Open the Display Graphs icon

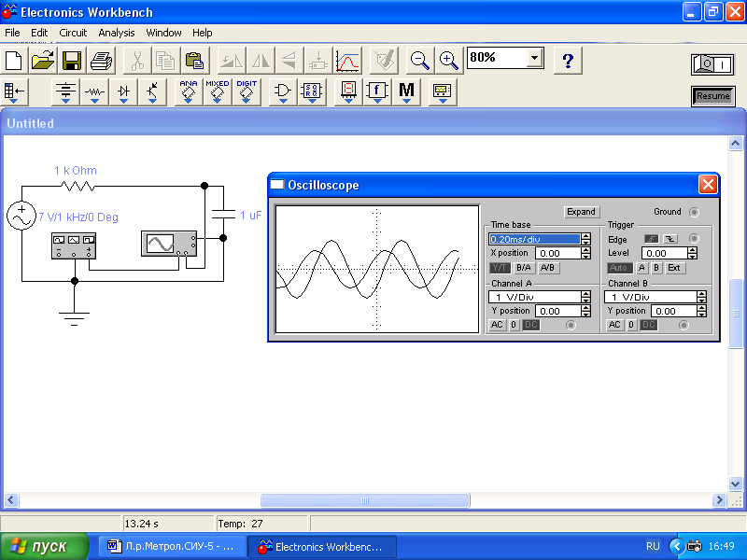tap(347, 61)
